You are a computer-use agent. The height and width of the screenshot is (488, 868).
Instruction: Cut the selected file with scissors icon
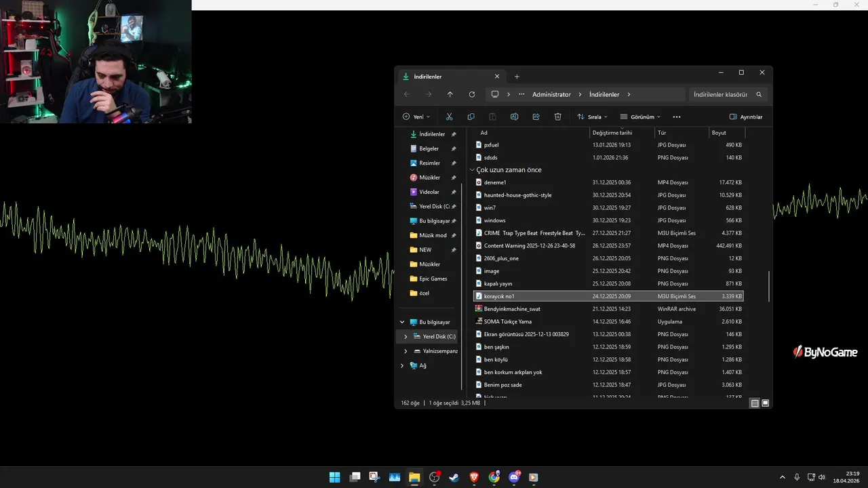pyautogui.click(x=449, y=117)
